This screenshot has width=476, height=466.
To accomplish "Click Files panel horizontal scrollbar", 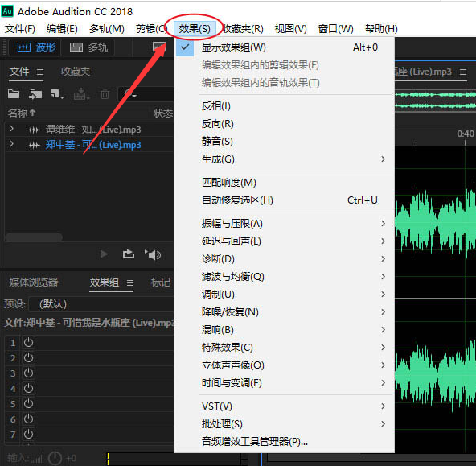I will pyautogui.click(x=34, y=237).
